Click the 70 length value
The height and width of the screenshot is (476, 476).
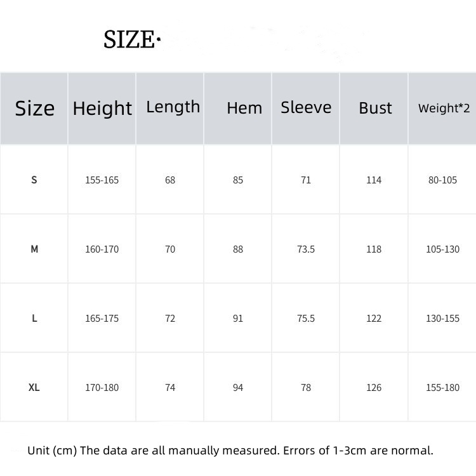point(170,249)
